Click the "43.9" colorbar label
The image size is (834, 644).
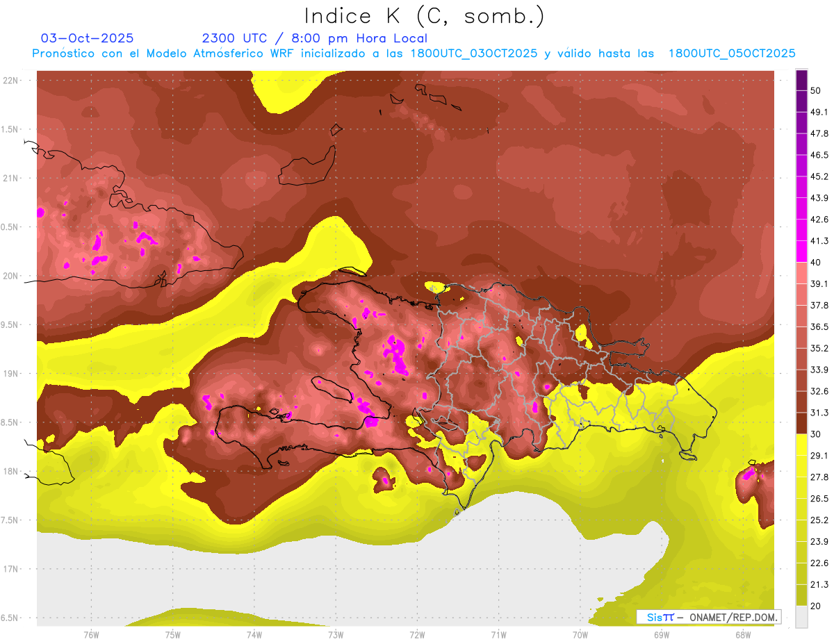coord(819,198)
